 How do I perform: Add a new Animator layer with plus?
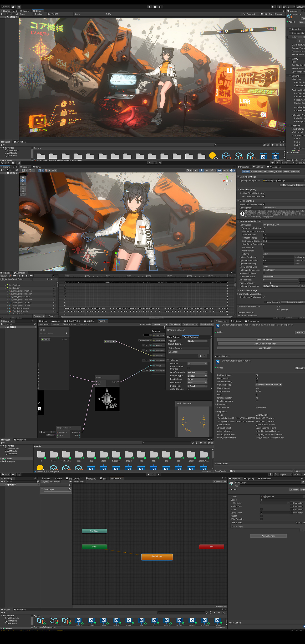(69, 485)
